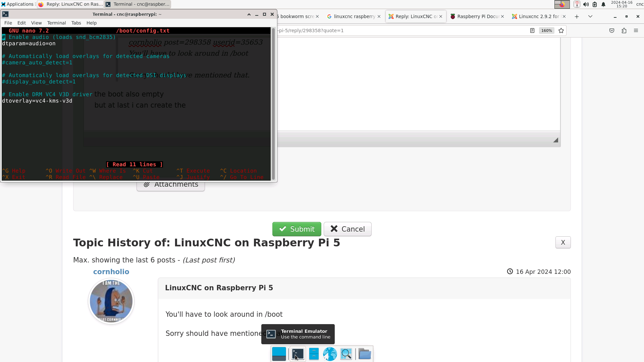644x362 pixels.
Task: Click the Firefox address bar URL
Action: tap(399, 31)
